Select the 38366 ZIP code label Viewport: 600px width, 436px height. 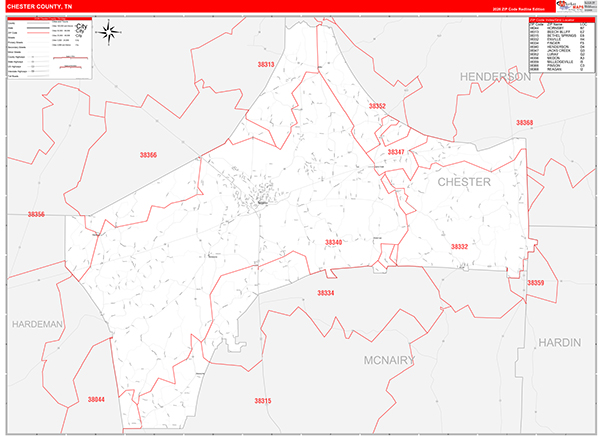click(148, 155)
